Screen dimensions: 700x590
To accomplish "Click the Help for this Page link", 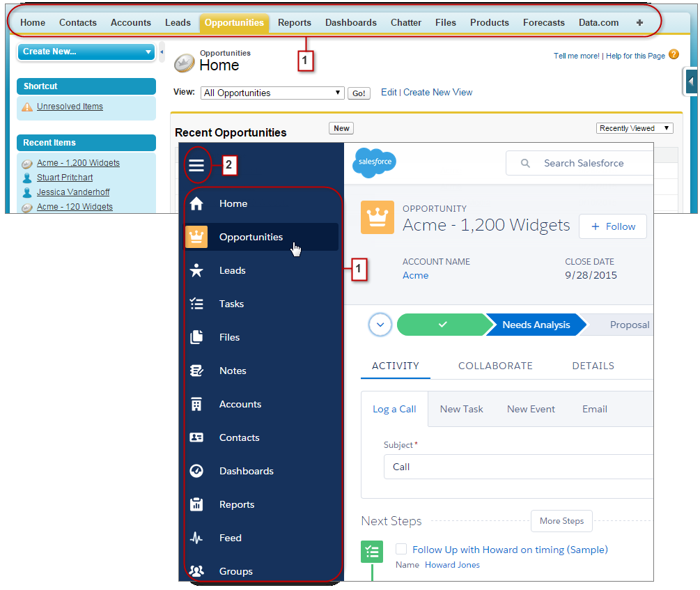I will pyautogui.click(x=635, y=56).
